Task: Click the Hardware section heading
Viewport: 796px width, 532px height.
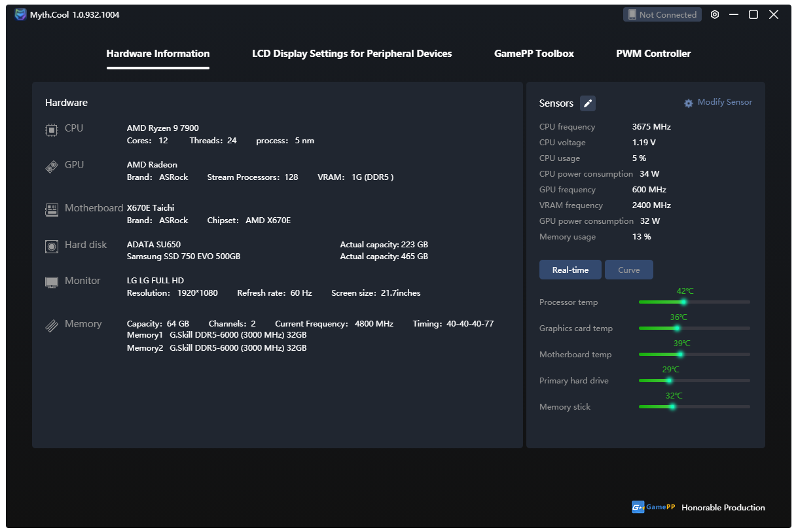Action: [x=66, y=103]
